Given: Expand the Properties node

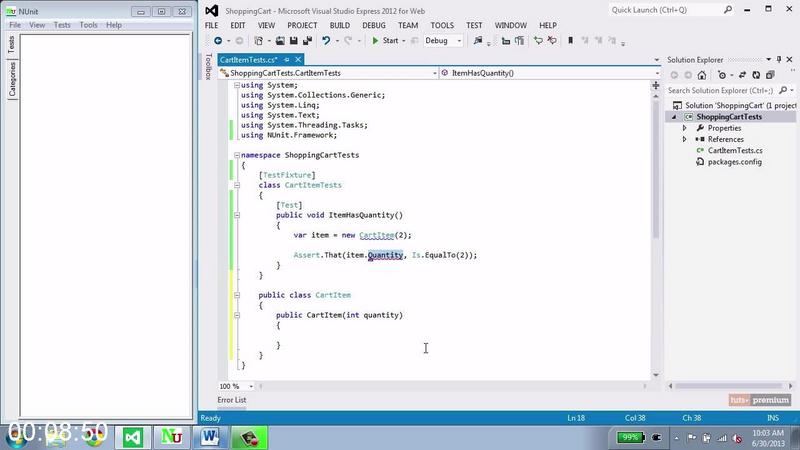Looking at the screenshot, I should [685, 128].
